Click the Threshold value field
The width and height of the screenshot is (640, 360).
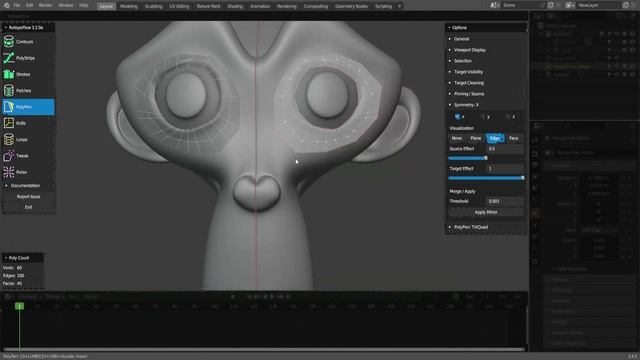[x=505, y=201]
